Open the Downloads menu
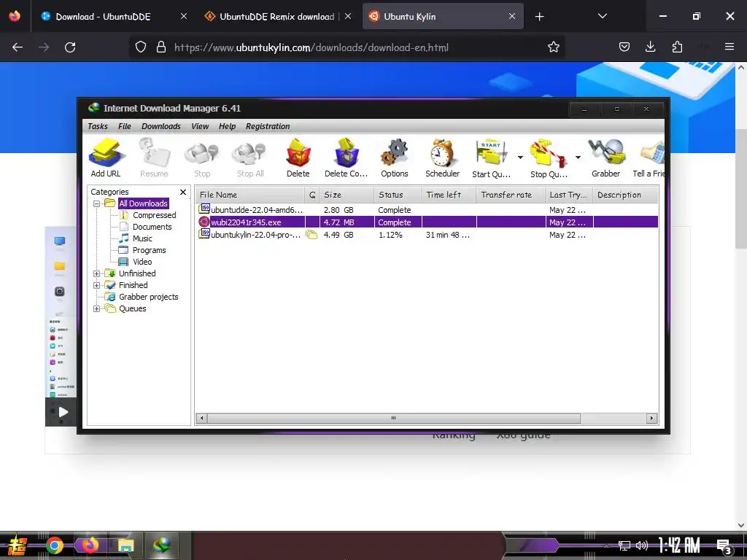Image resolution: width=747 pixels, height=560 pixels. (x=161, y=126)
